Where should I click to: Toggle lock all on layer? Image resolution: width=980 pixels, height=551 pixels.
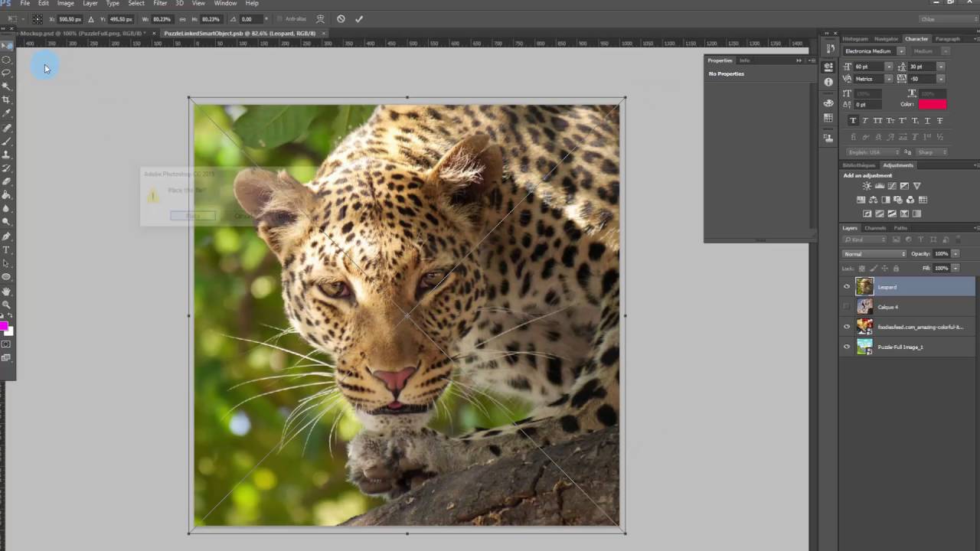point(896,268)
